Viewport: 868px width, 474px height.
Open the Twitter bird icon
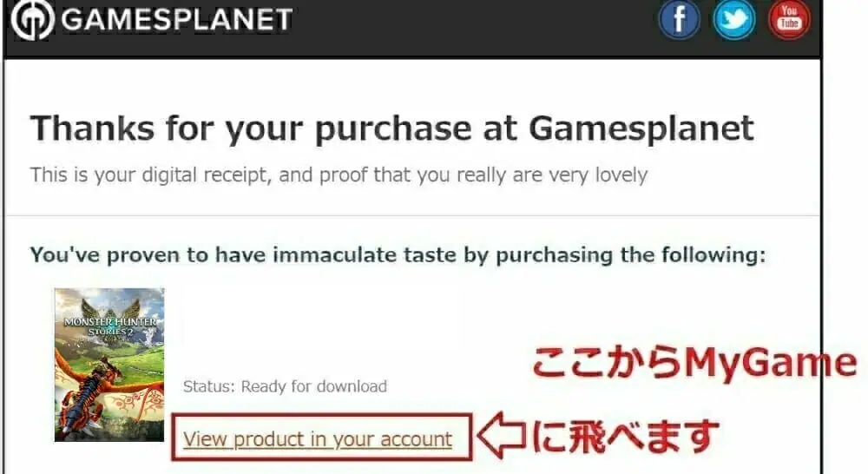[x=734, y=19]
